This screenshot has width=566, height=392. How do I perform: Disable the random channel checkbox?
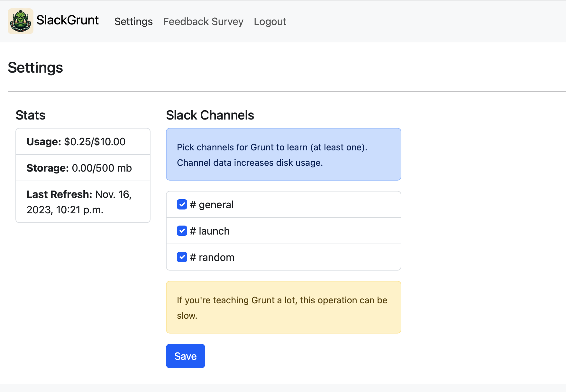pos(182,257)
